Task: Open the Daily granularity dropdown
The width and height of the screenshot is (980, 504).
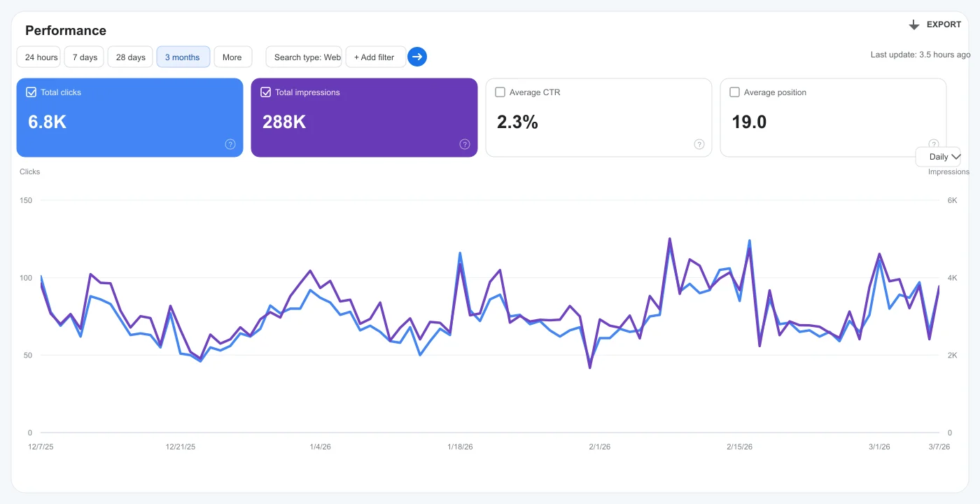Action: tap(941, 156)
